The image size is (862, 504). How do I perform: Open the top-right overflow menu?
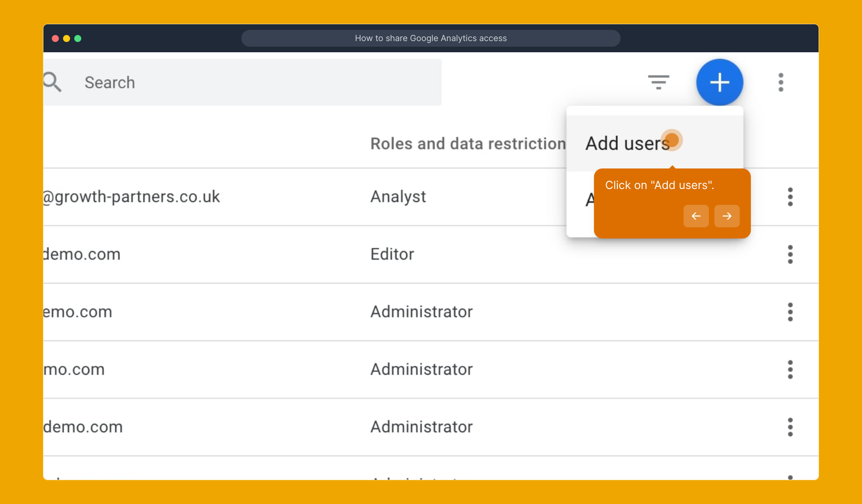[x=781, y=82]
